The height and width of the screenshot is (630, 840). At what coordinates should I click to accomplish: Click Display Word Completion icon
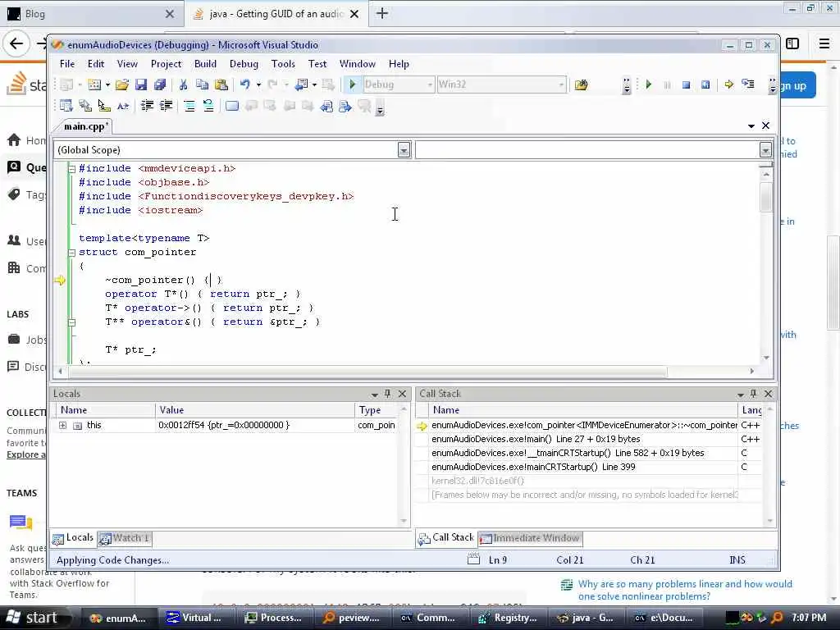[123, 106]
